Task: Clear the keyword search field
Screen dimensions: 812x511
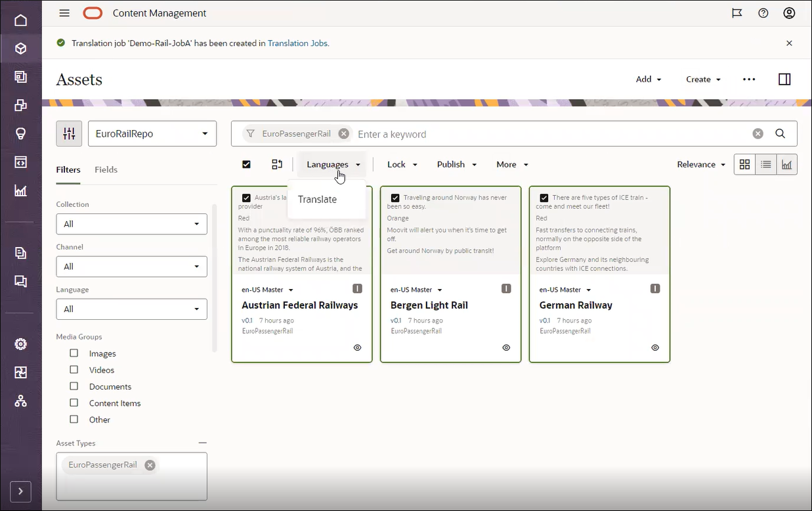Action: click(758, 133)
